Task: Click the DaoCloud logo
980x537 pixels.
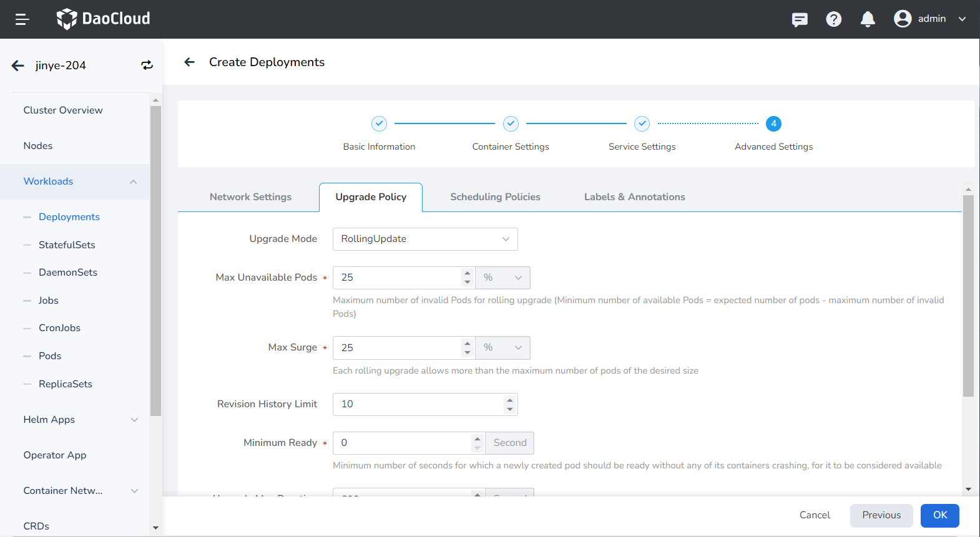Action: (104, 19)
